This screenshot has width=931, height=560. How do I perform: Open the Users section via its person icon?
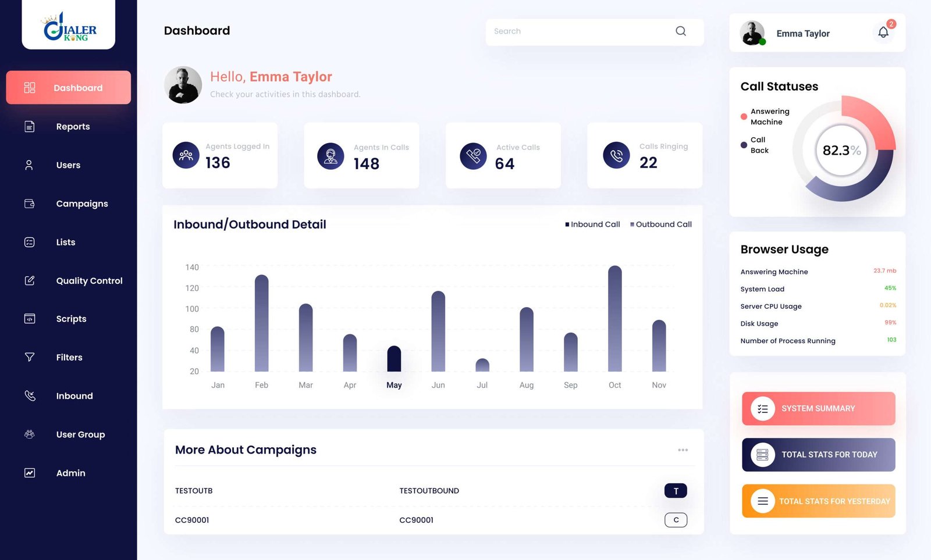click(29, 165)
